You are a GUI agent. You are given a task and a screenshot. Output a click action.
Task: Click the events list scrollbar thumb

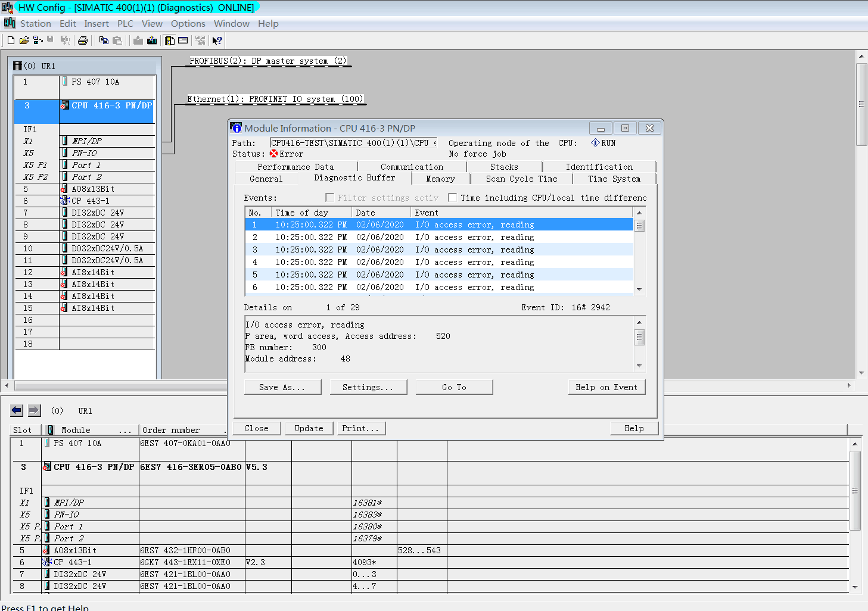click(639, 226)
